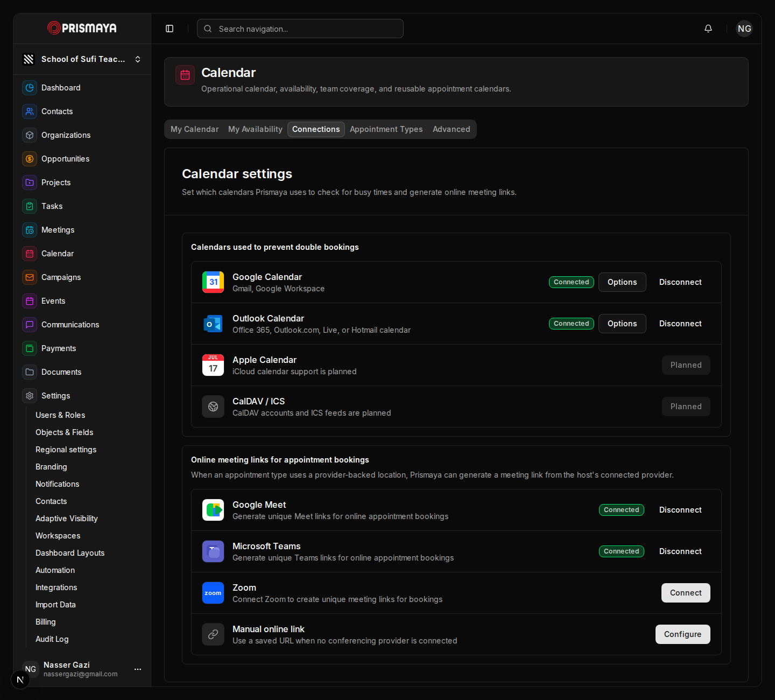
Task: Switch to the My Availability tab
Action: pos(255,129)
